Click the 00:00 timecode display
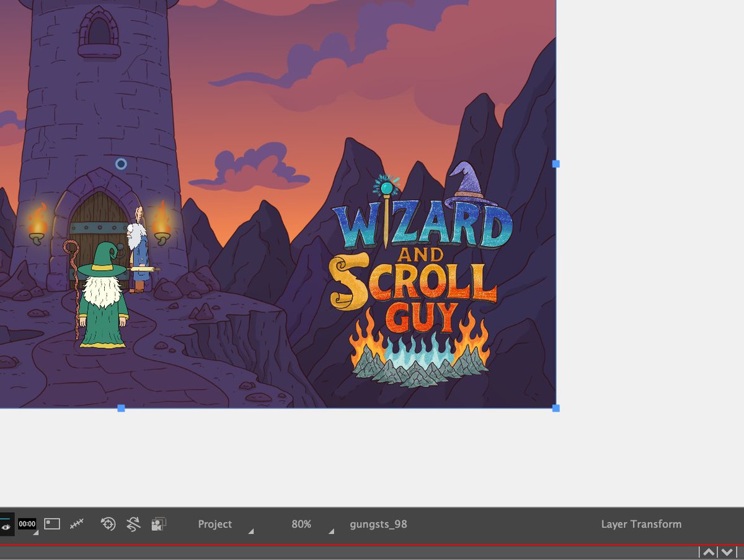 pos(27,524)
